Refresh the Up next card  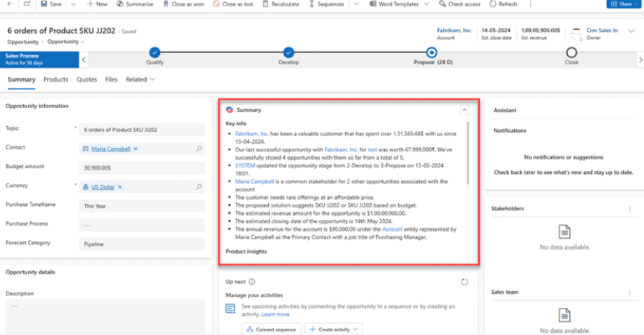464,282
